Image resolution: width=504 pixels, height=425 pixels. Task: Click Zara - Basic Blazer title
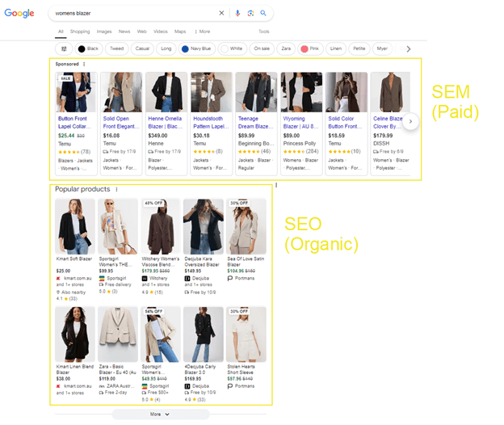[117, 369]
